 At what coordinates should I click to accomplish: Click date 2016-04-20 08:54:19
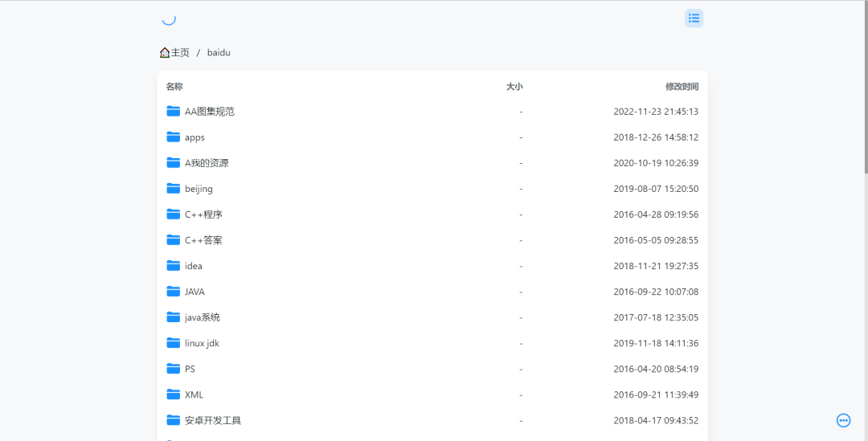coord(656,369)
